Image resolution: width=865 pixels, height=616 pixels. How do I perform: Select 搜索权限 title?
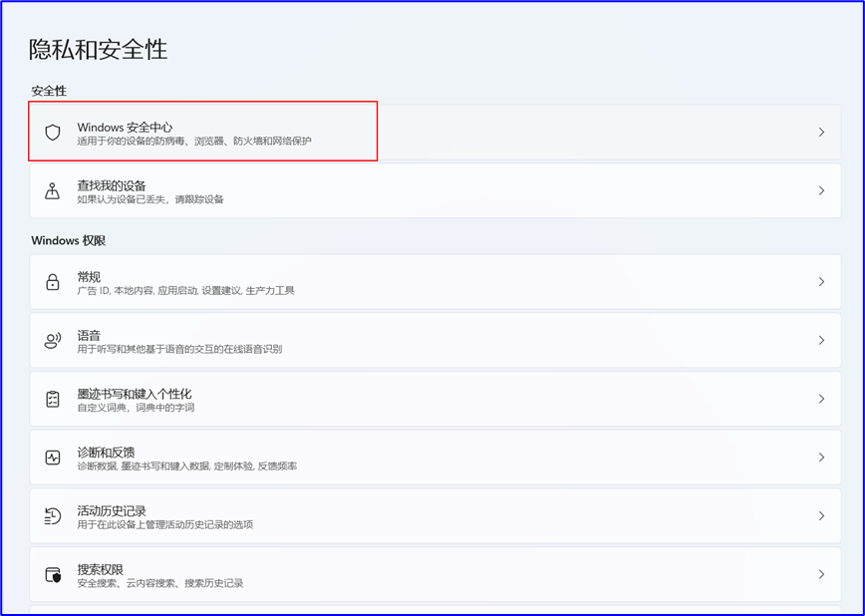pos(101,569)
